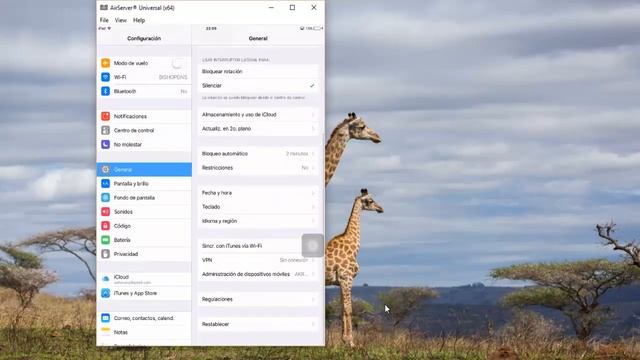Click the Pantalla y brillo icon
This screenshot has height=360, width=640.
point(105,184)
